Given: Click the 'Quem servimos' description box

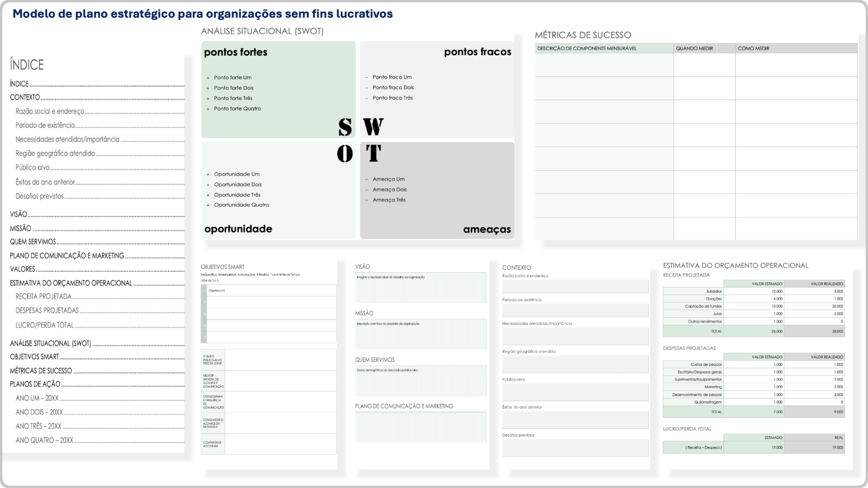Looking at the screenshot, I should tap(420, 381).
